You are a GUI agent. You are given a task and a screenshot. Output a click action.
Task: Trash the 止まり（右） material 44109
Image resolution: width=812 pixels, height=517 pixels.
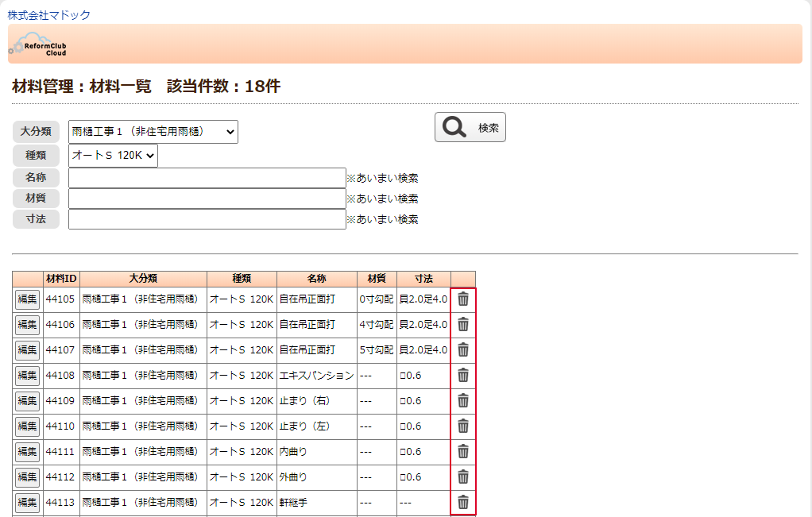[463, 401]
